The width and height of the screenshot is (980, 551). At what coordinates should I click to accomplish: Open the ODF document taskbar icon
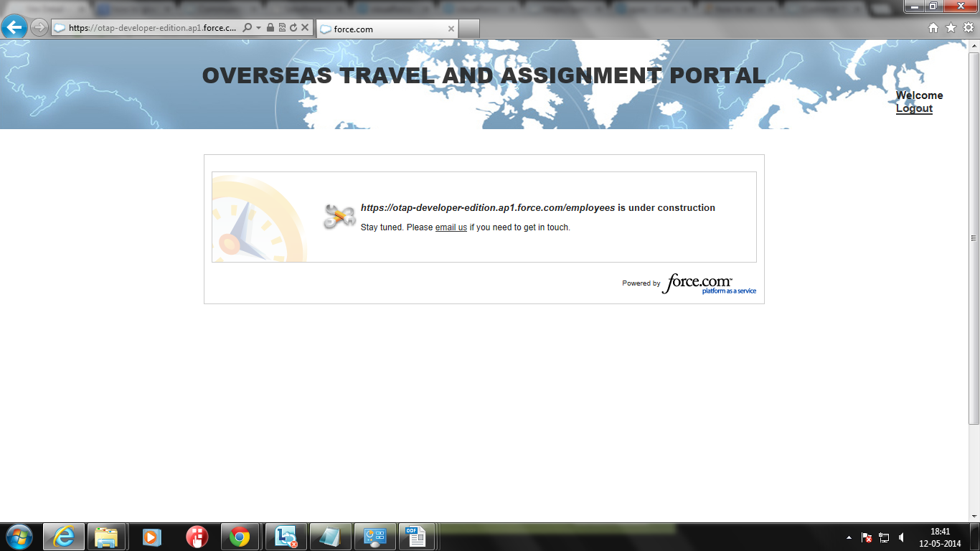(x=416, y=537)
